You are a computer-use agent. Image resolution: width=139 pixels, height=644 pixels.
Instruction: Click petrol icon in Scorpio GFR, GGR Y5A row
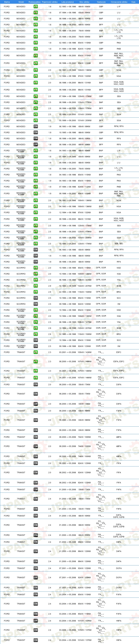tap(36, 280)
